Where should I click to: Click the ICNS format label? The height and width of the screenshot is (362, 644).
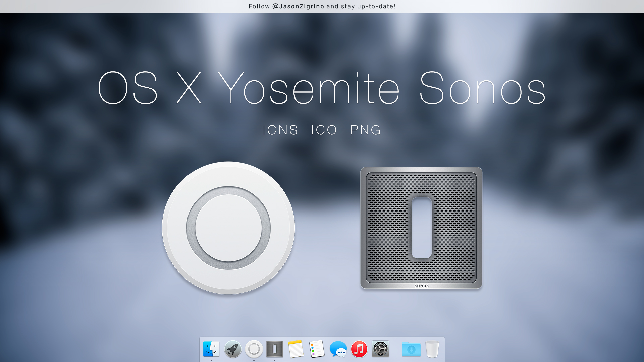click(280, 130)
